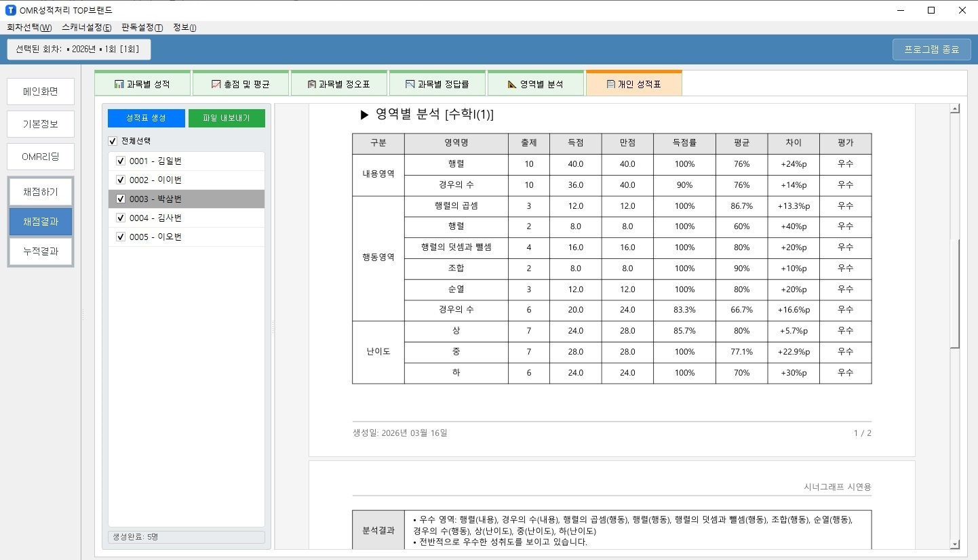Uncheck the 0005 - 이오번 checkbox
The height and width of the screenshot is (560, 978).
pyautogui.click(x=121, y=237)
